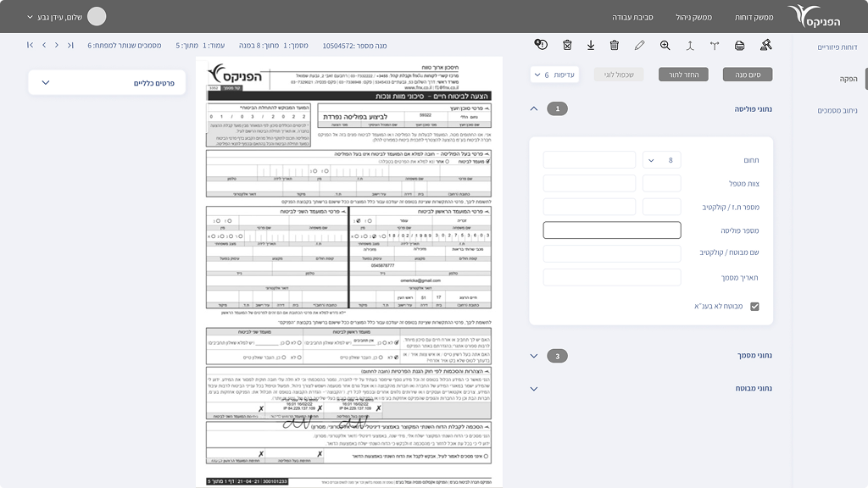The height and width of the screenshot is (488, 868).
Task: Collapse the 'נתוני פוליסה' section
Action: coord(533,108)
